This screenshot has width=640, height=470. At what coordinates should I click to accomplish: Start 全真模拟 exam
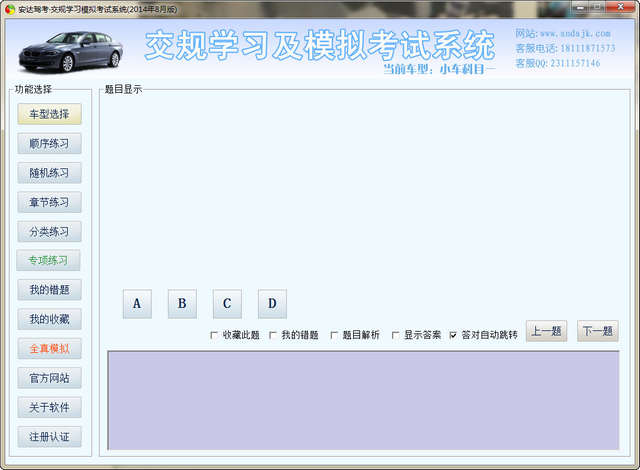(49, 348)
